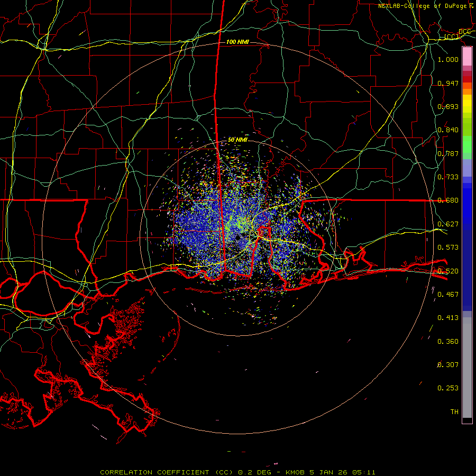Click the 0.253 color scale value

[448, 388]
